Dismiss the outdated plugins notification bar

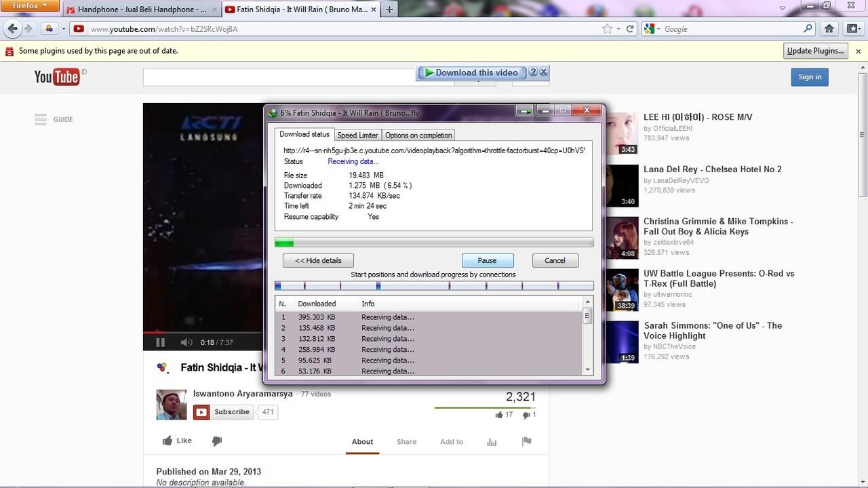click(858, 51)
